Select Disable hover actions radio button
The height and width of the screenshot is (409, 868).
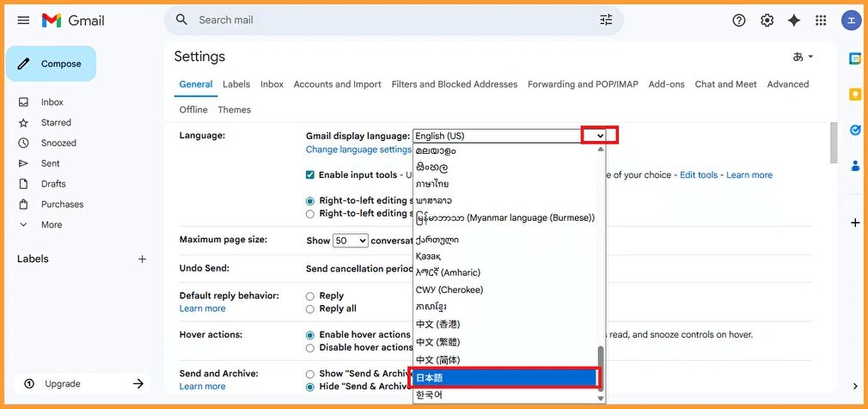click(310, 348)
